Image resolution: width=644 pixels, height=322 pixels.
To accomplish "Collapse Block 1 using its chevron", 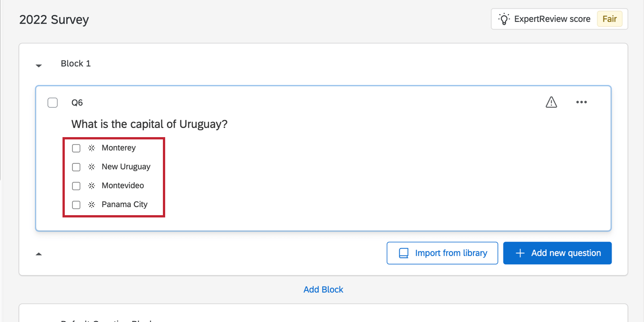I will [x=39, y=65].
